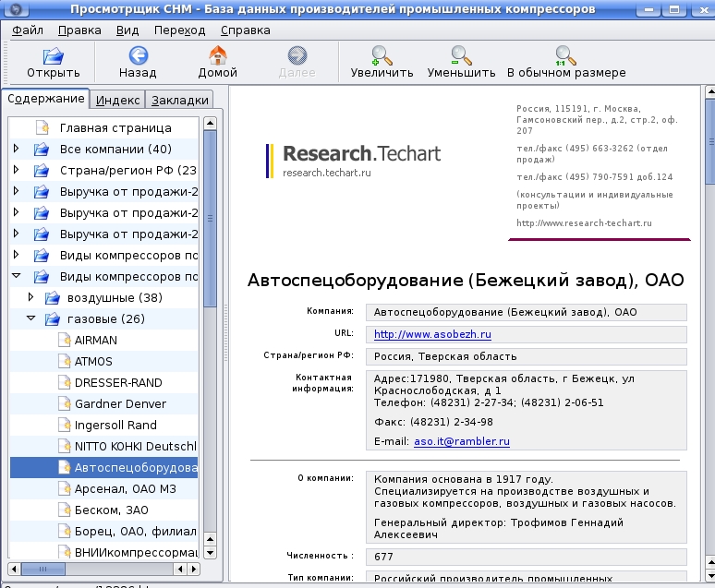The image size is (715, 588).
Task: Click the Research.Techart logo
Action: (354, 161)
